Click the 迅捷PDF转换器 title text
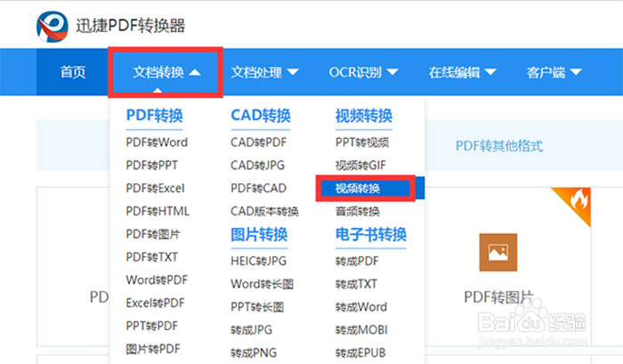623x364 pixels. [x=130, y=26]
